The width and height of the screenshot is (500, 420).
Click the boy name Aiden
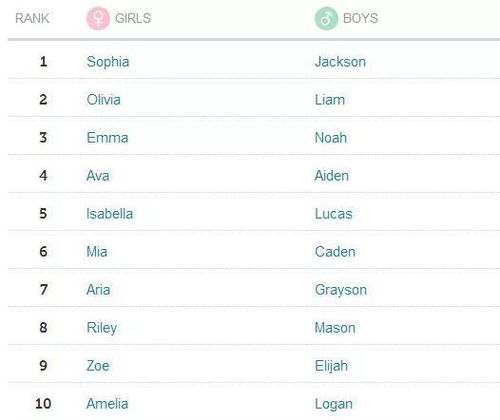[332, 176]
